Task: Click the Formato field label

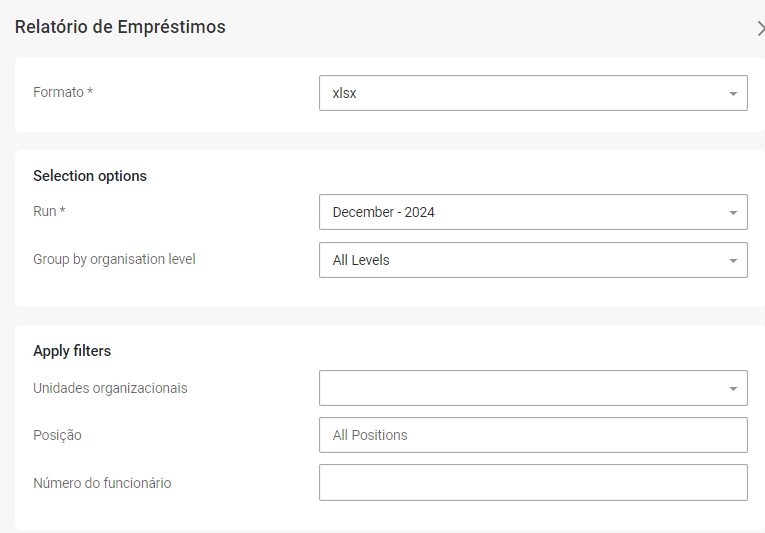Action: pos(63,92)
